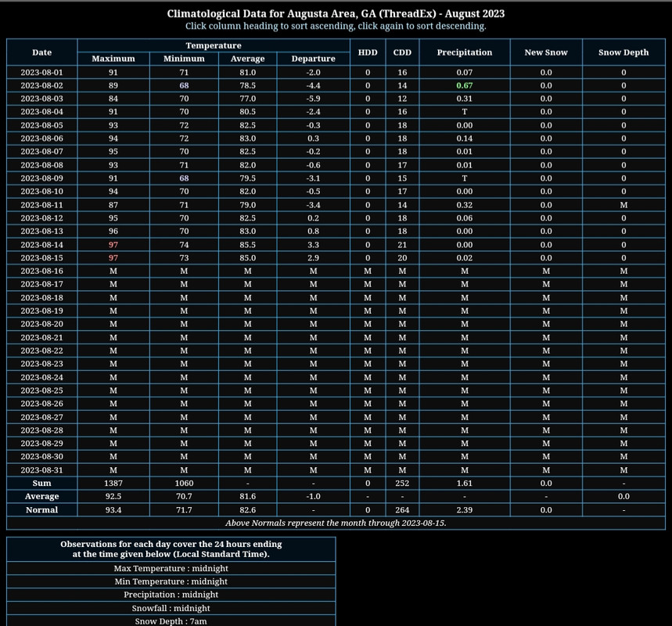Screen dimensions: 672x626
Task: Click the 85.5 average temperature value
Action: (x=248, y=245)
